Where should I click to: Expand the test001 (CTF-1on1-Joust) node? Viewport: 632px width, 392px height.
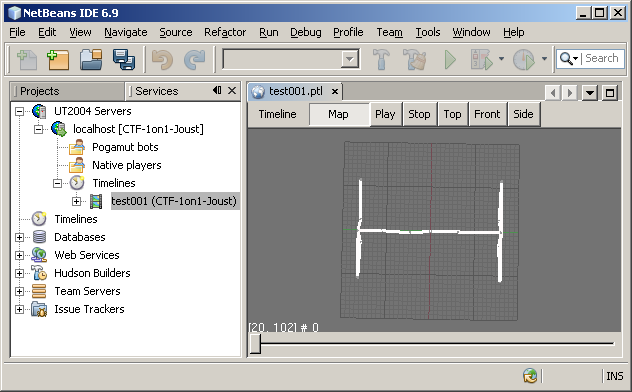click(x=76, y=201)
